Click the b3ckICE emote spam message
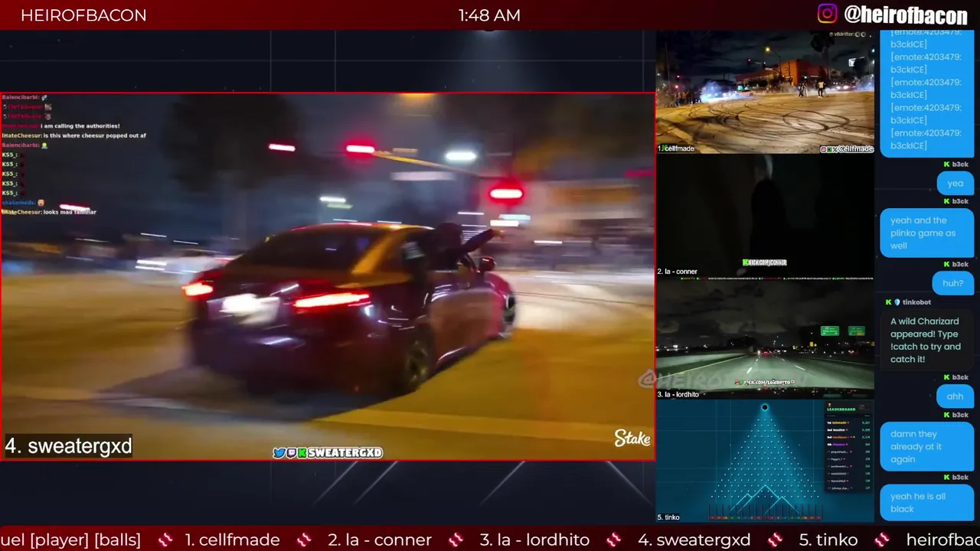This screenshot has height=551, width=980. [926, 92]
